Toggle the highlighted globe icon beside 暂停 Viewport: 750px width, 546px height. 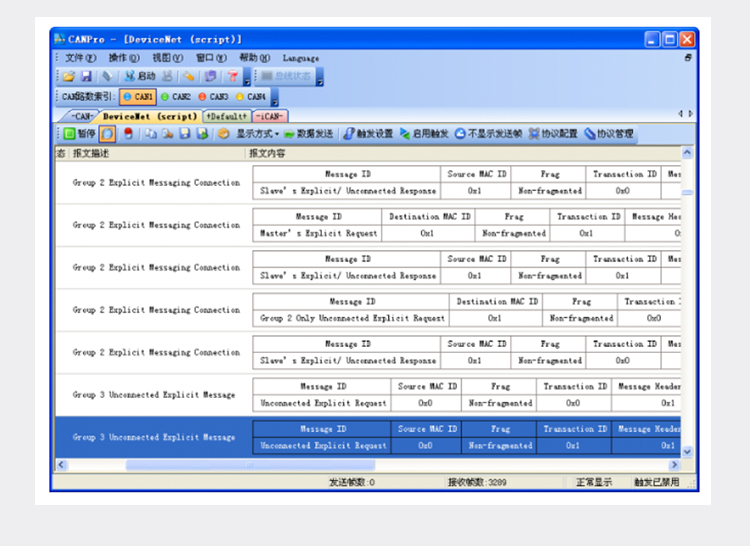click(107, 134)
